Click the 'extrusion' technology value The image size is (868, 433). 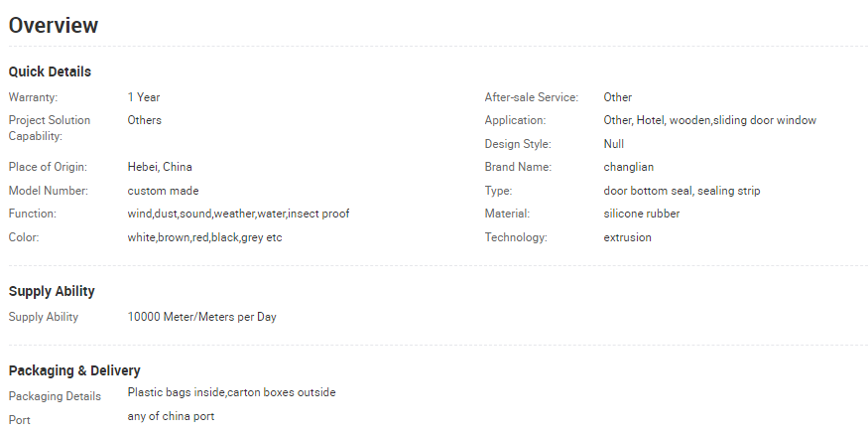tap(627, 237)
